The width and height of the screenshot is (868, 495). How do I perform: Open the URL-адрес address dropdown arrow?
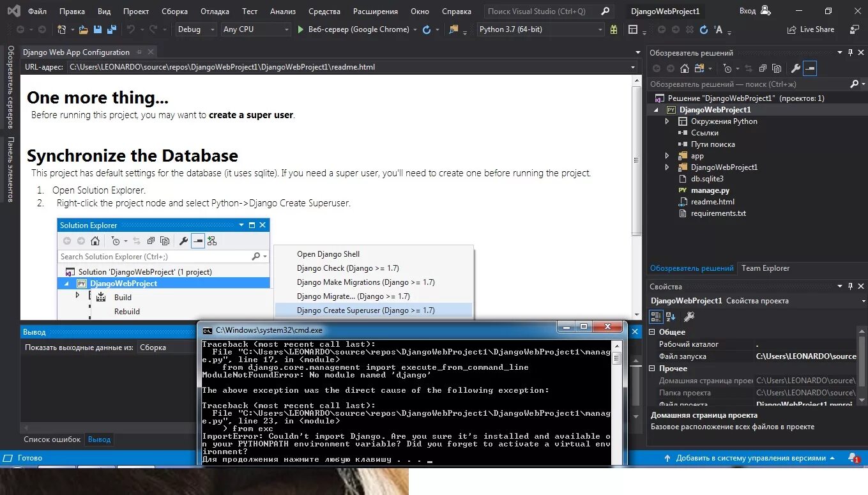pos(633,66)
